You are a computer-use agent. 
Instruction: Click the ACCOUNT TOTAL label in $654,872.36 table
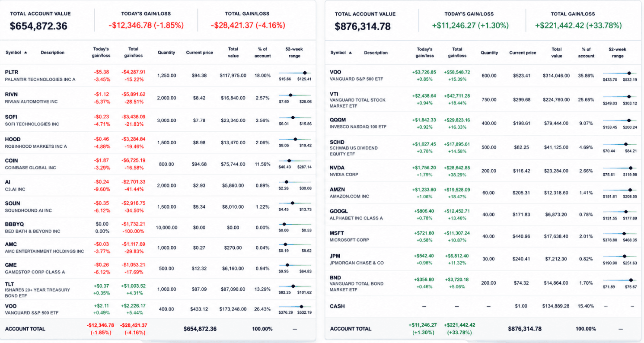click(25, 329)
